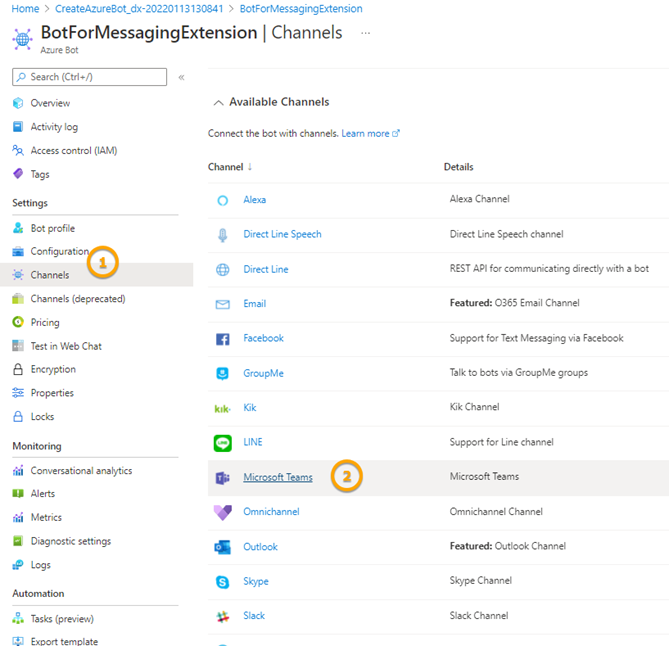Click the Kik logo icon
Viewport: 669px width, 646px height.
222,409
